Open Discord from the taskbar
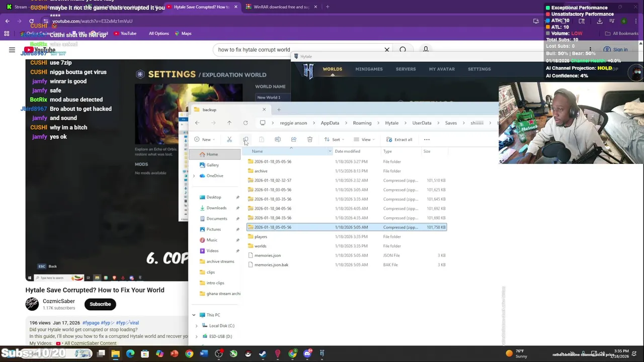 307,354
